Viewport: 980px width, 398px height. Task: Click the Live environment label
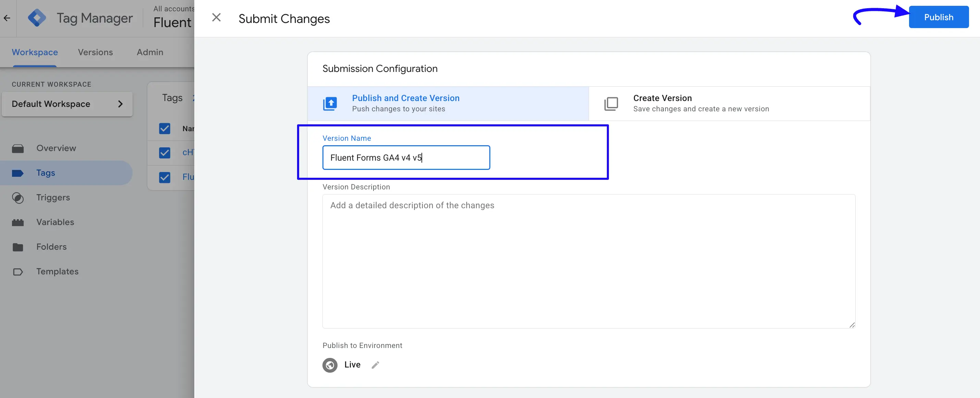pyautogui.click(x=352, y=364)
